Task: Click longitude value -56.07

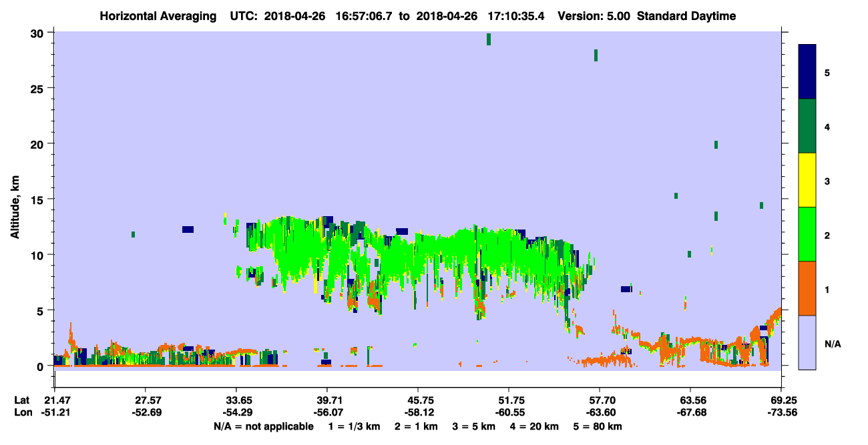Action: click(x=327, y=412)
